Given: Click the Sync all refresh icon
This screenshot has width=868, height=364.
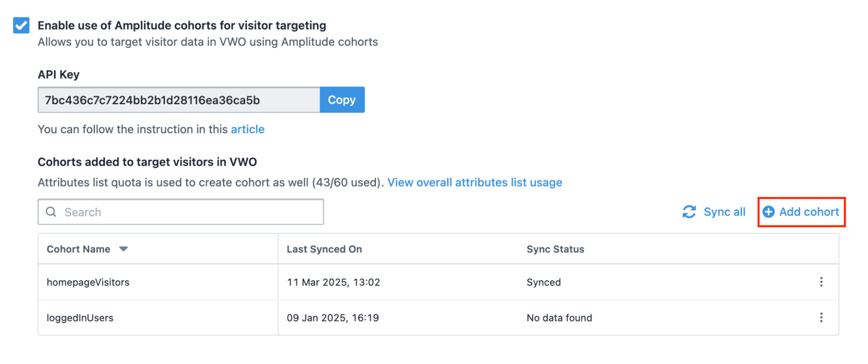Looking at the screenshot, I should click(689, 212).
